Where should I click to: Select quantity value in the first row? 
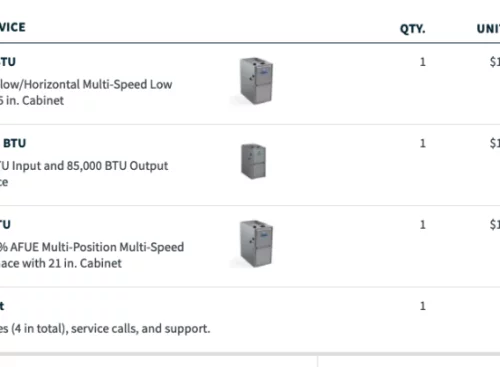click(423, 62)
